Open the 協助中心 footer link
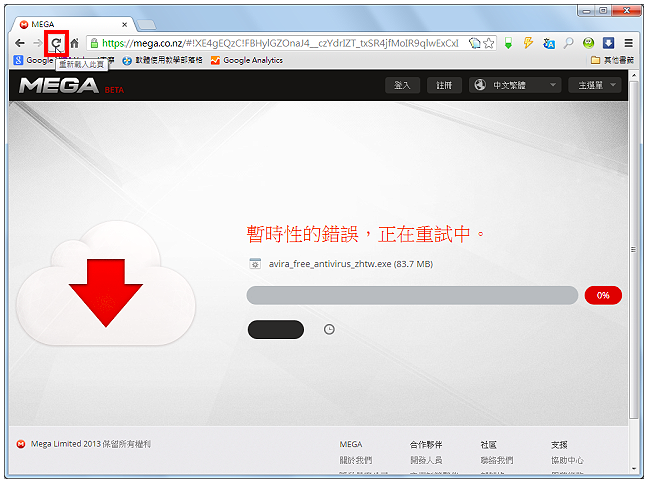648x484 pixels. point(567,460)
